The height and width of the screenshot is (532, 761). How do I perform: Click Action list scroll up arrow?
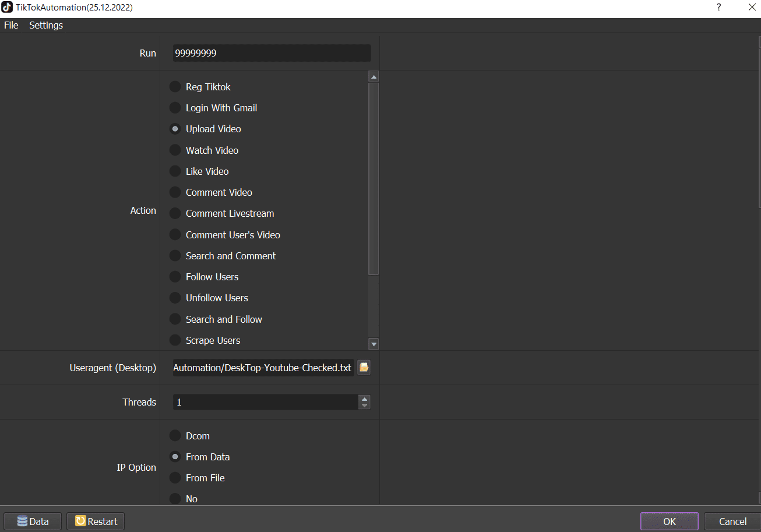[x=374, y=77]
